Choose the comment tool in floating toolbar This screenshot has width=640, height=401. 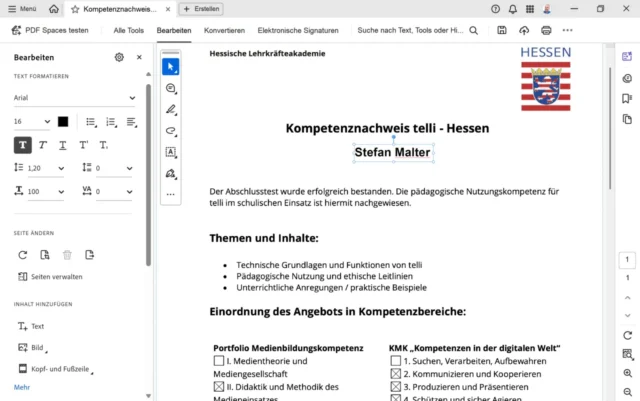(x=171, y=88)
